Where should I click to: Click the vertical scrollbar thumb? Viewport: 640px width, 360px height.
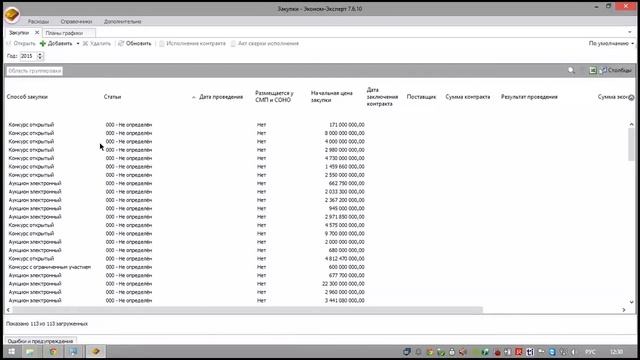[631, 144]
